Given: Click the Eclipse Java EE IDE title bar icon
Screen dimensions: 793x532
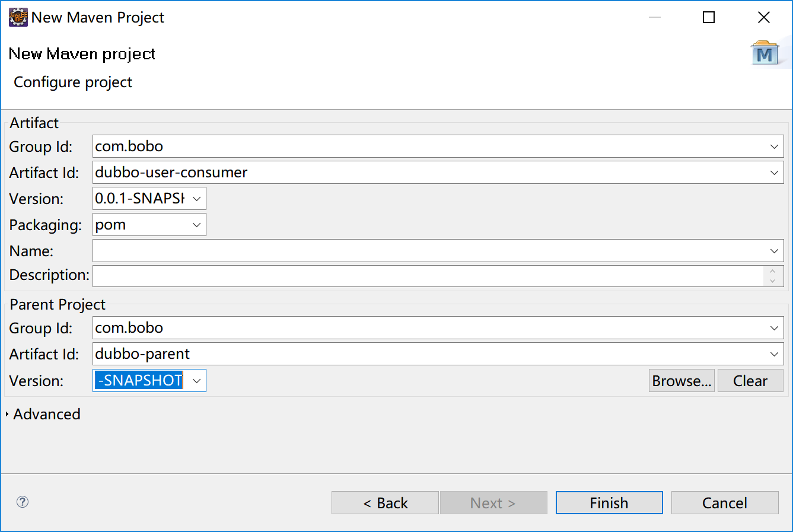Looking at the screenshot, I should (18, 17).
